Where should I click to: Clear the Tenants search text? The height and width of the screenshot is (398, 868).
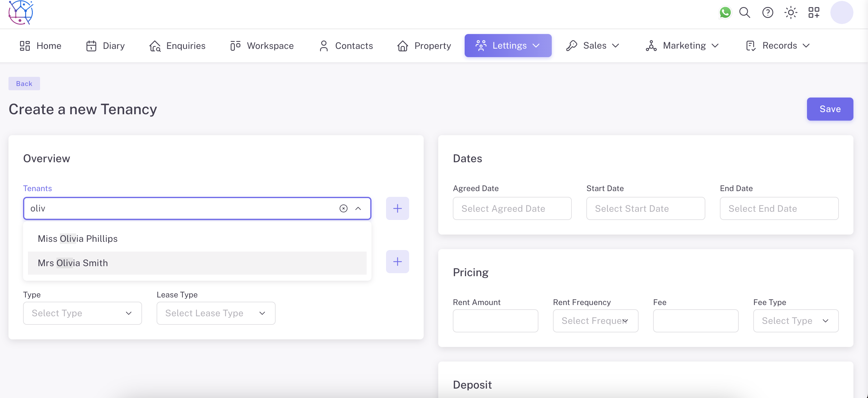click(343, 208)
